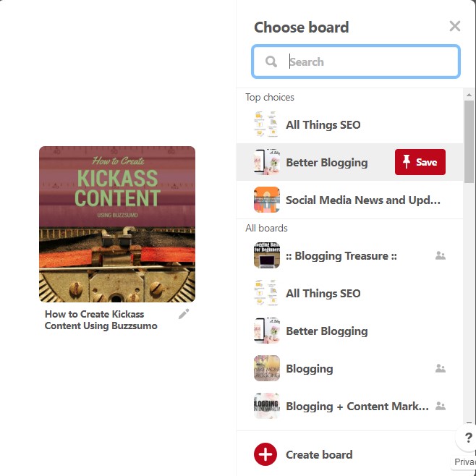Image resolution: width=476 pixels, height=476 pixels.
Task: Focus the board Search field
Action: [369, 62]
